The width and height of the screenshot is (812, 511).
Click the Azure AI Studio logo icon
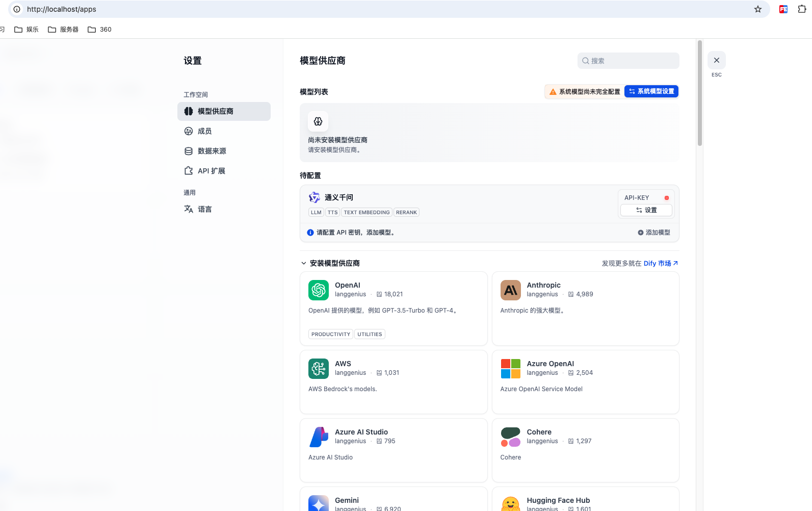point(319,437)
